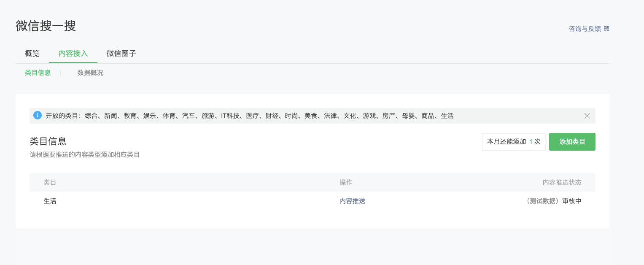Select the 内容接入 tab

[x=73, y=54]
